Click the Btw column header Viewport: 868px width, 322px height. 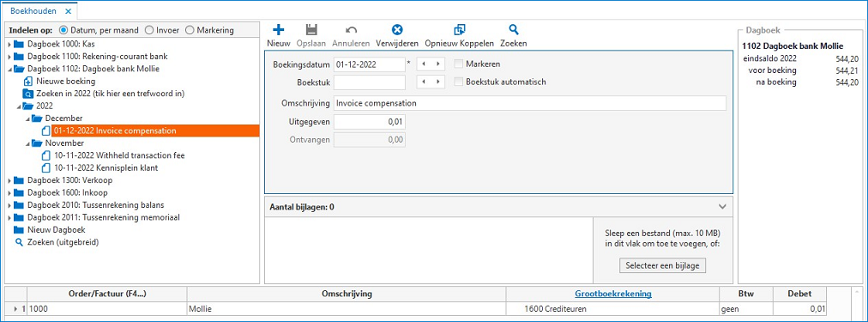[746, 294]
